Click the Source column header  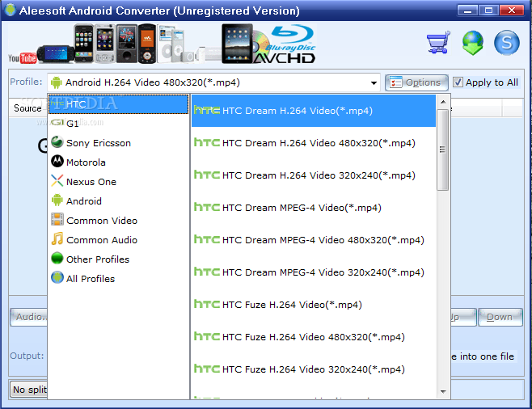point(27,108)
